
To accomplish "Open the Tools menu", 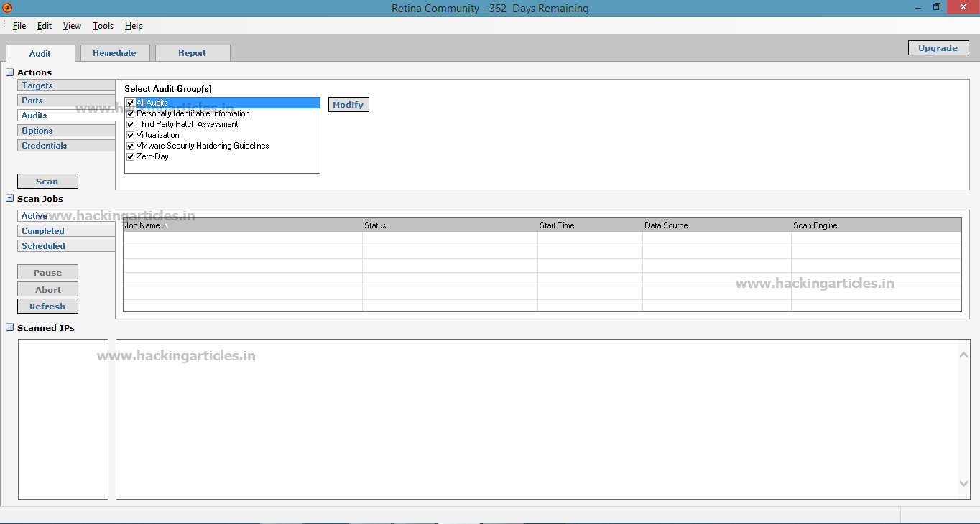I will coord(103,26).
